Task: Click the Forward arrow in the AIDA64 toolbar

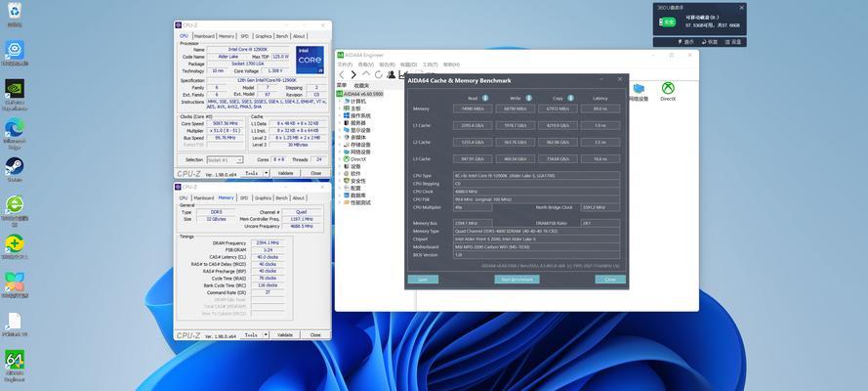Action: point(353,74)
